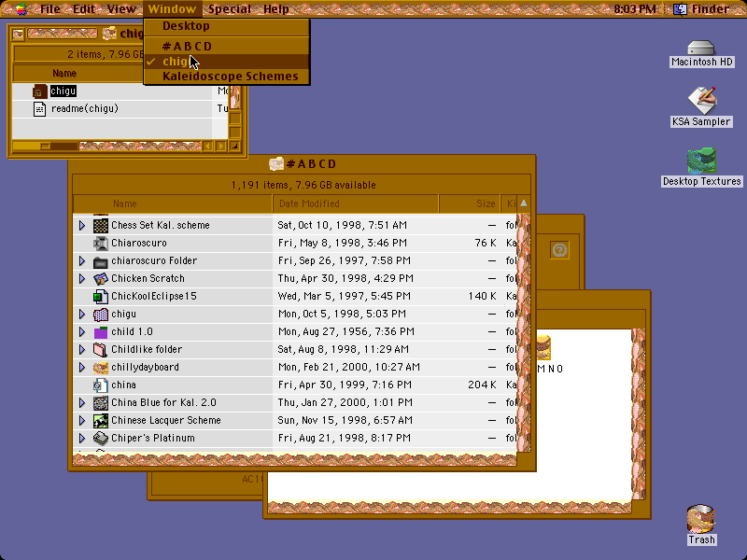Image resolution: width=747 pixels, height=560 pixels.
Task: Click chigu folder icon in # A B C D list
Action: (101, 315)
